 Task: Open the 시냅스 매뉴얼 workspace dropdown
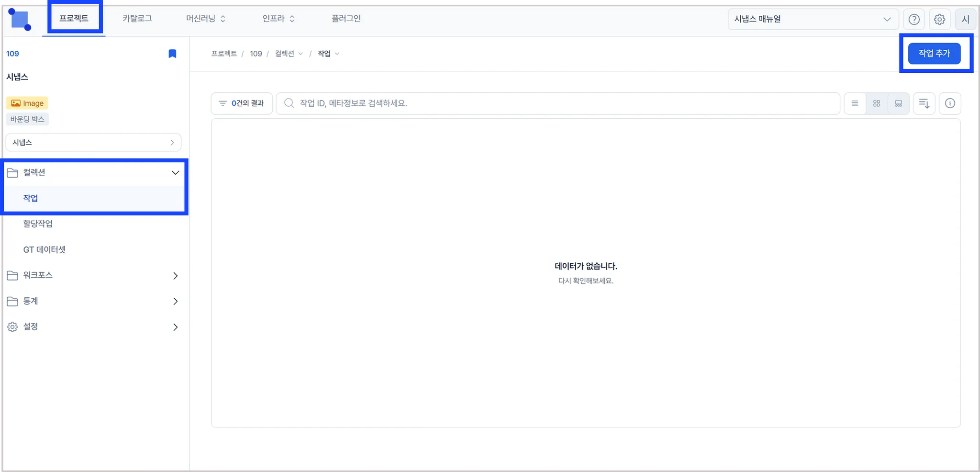click(x=813, y=19)
